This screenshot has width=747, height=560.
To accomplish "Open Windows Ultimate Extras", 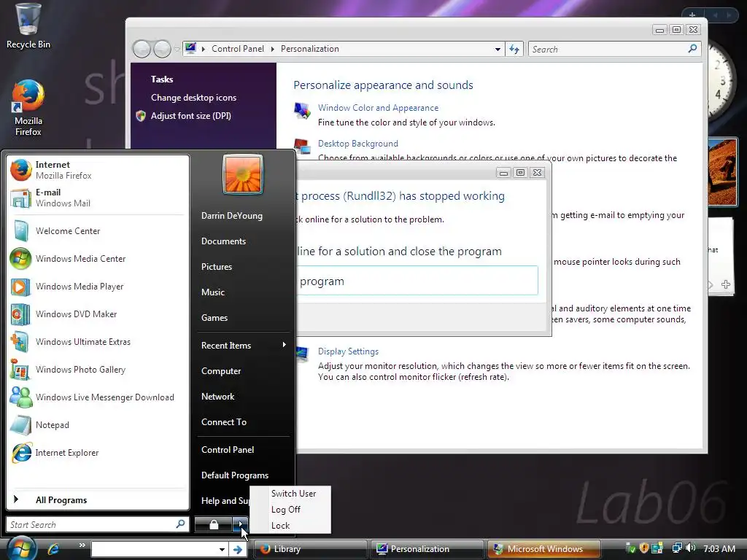I will click(98, 341).
